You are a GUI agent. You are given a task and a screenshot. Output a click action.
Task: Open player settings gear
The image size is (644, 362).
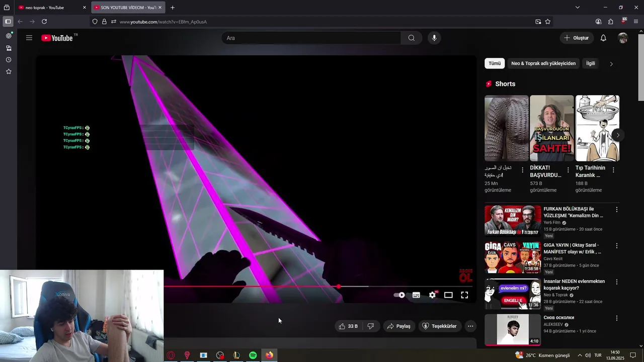pyautogui.click(x=432, y=295)
